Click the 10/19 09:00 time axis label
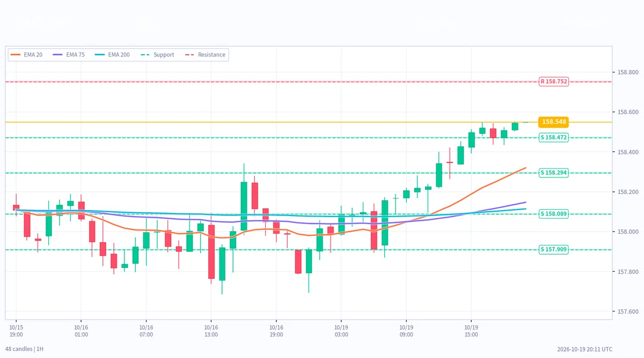 (x=406, y=331)
